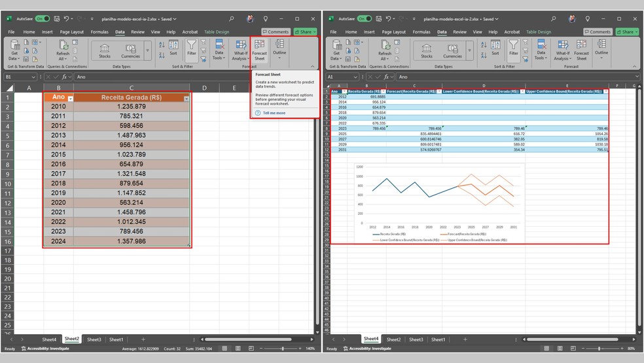Screen dimensions: 644x363
Task: Click the Search magnifier in right title bar
Action: [x=554, y=19]
